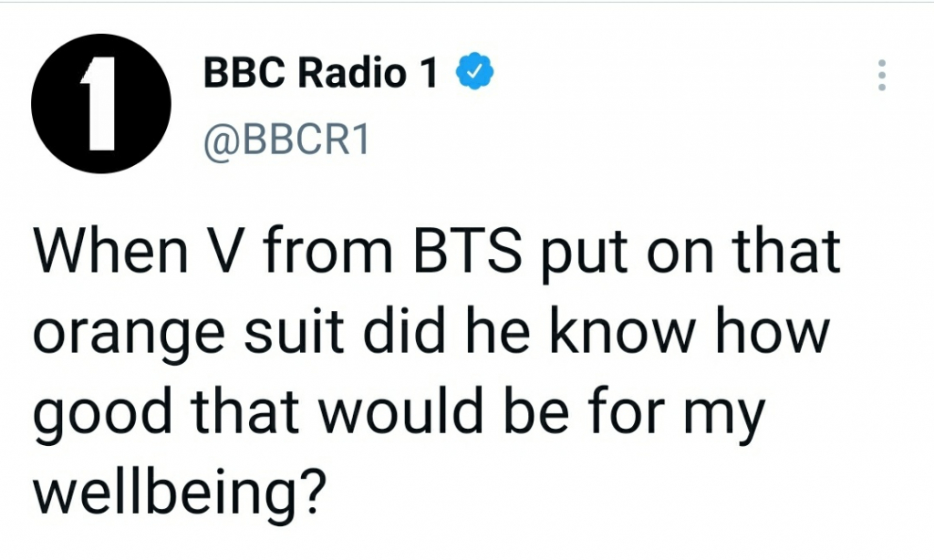Click "know how" in the second line
This screenshot has height=560, width=934.
pos(690,331)
